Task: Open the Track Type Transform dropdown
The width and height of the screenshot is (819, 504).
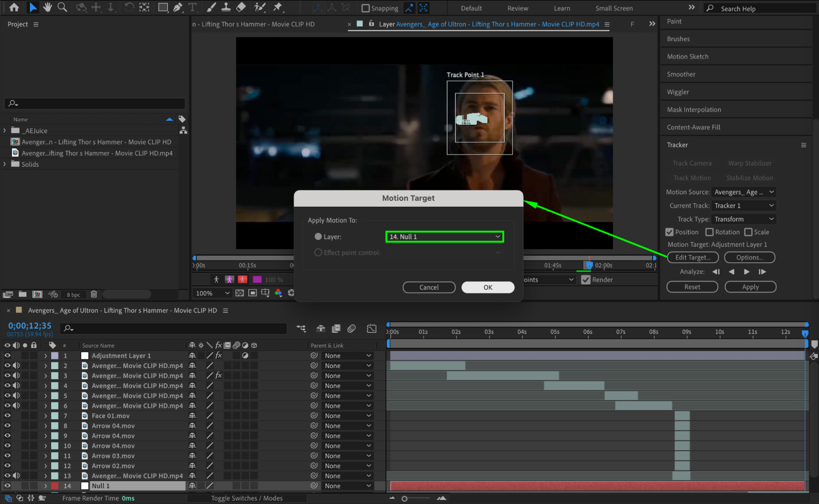Action: pyautogui.click(x=744, y=219)
